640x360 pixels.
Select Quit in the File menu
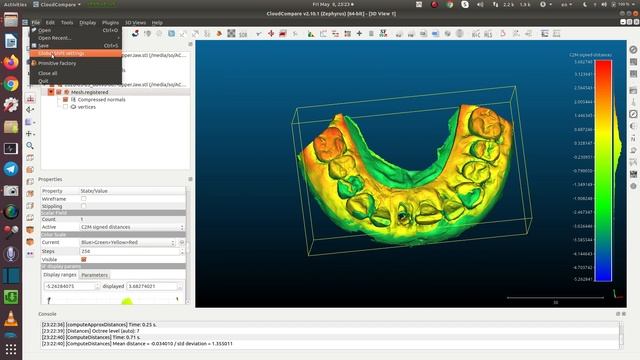(x=75, y=81)
